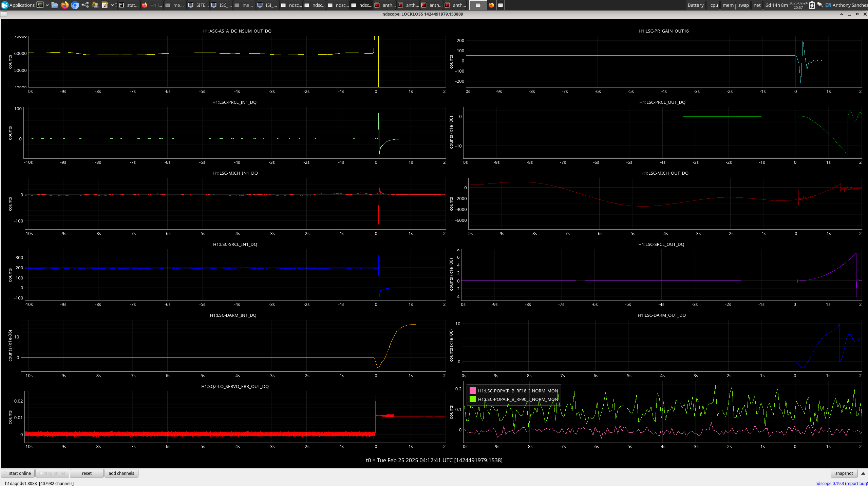Viewport: 868px width, 486px height.
Task: Open the file manager launcher
Action: [x=55, y=5]
